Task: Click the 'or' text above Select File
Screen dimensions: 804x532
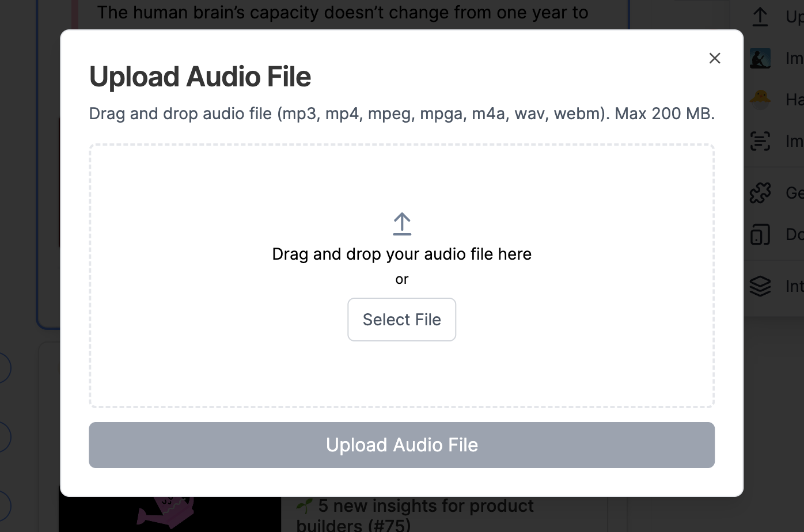Action: 402,279
